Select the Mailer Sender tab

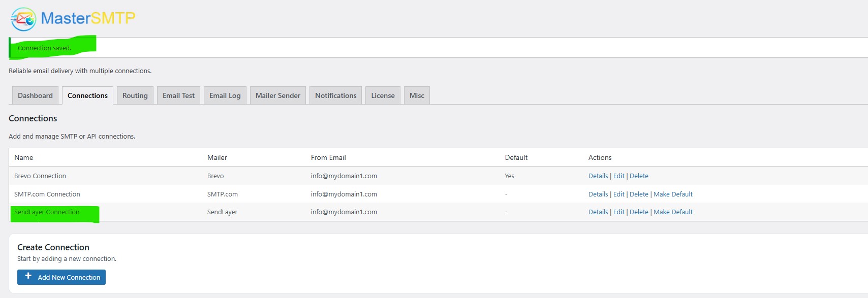tap(277, 95)
